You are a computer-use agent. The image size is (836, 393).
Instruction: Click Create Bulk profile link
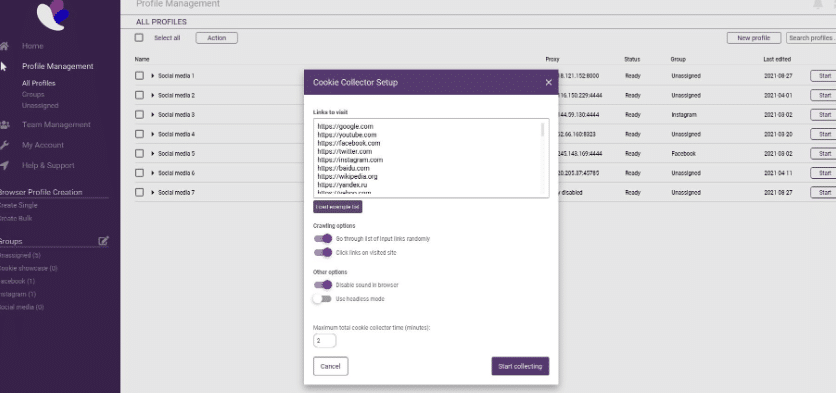[16, 219]
